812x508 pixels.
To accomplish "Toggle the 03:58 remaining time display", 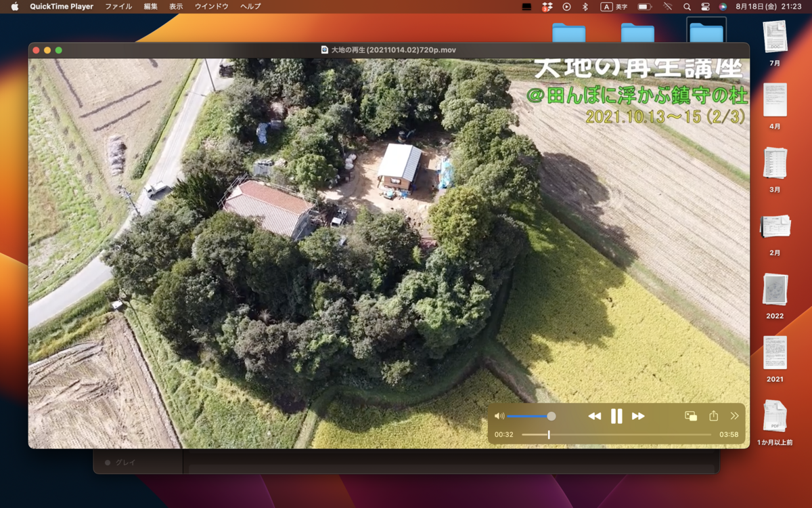I will pos(729,435).
